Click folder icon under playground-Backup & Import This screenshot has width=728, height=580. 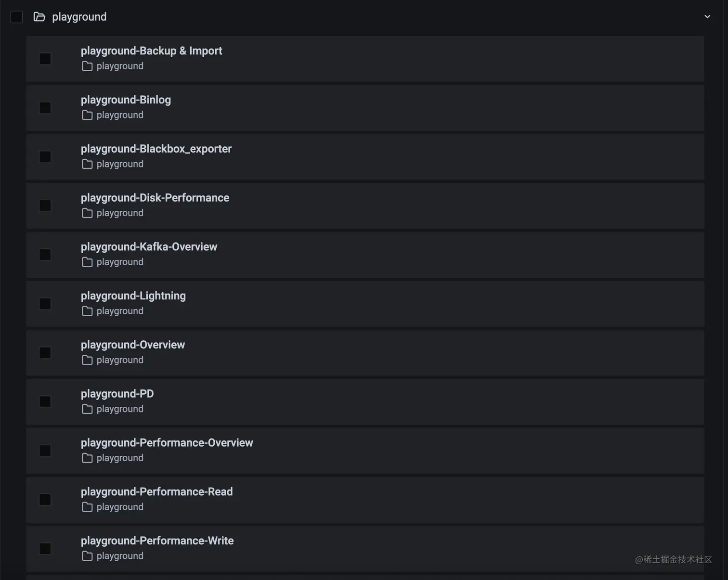[x=87, y=66]
